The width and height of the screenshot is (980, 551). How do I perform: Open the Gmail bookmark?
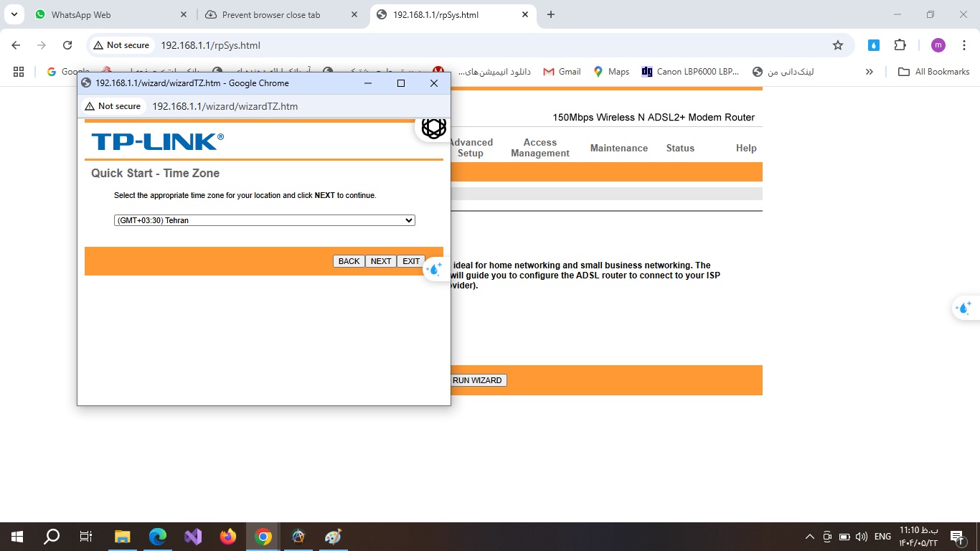point(562,72)
